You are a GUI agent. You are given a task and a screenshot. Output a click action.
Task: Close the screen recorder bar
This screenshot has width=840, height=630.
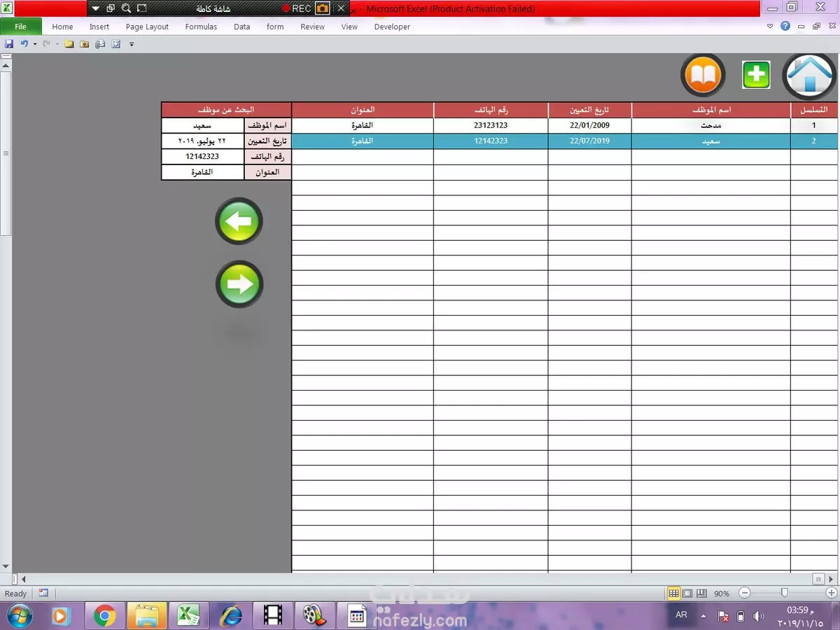341,8
